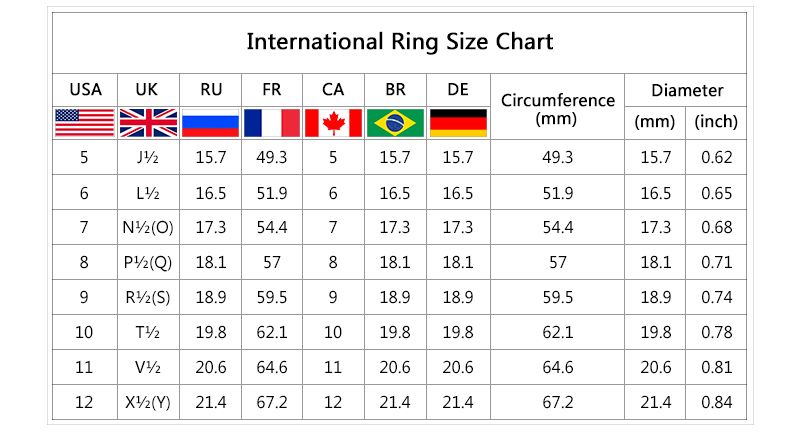Click the International Ring Size Chart title
The image size is (800, 440).
coord(399,42)
